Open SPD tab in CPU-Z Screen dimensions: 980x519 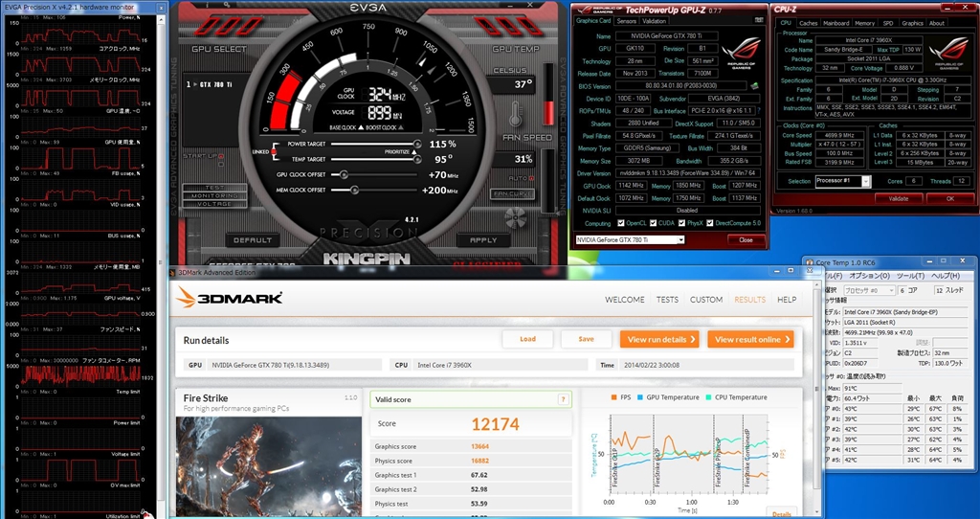(x=887, y=23)
